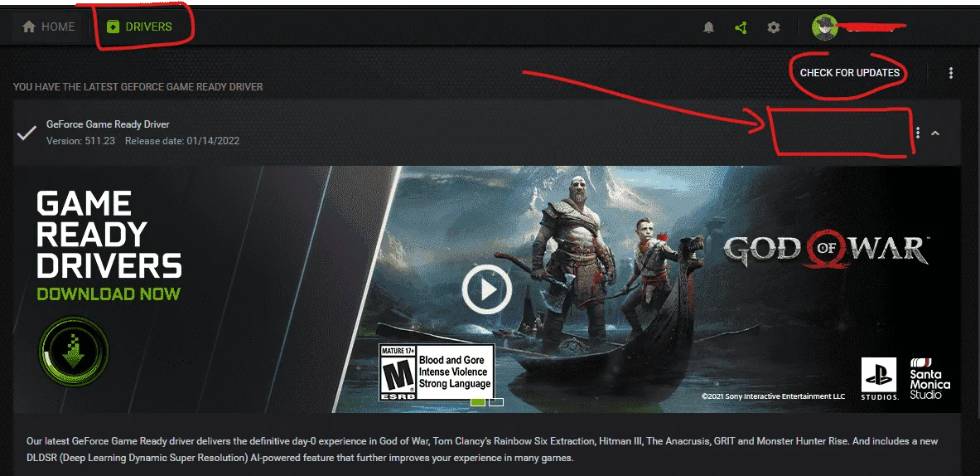Open the Home tab
The width and height of the screenshot is (980, 476).
[x=47, y=27]
